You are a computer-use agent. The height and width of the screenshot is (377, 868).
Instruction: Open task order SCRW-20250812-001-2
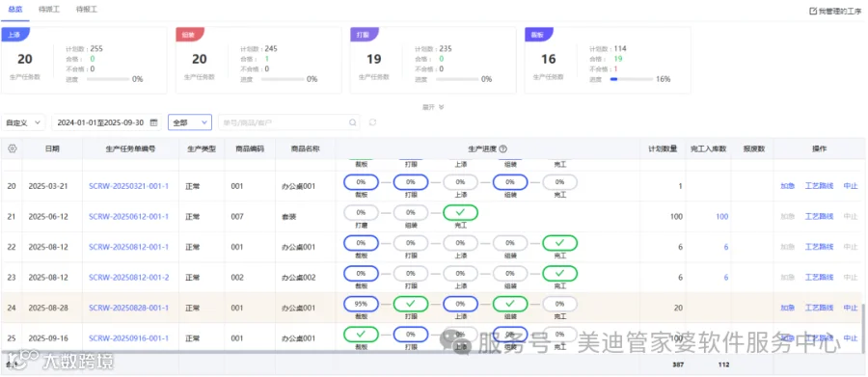pos(129,278)
